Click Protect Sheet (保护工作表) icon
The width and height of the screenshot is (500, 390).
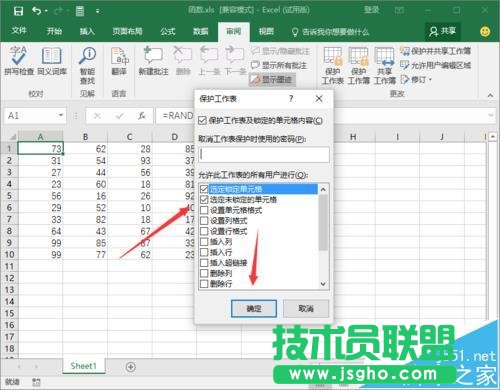[332, 65]
